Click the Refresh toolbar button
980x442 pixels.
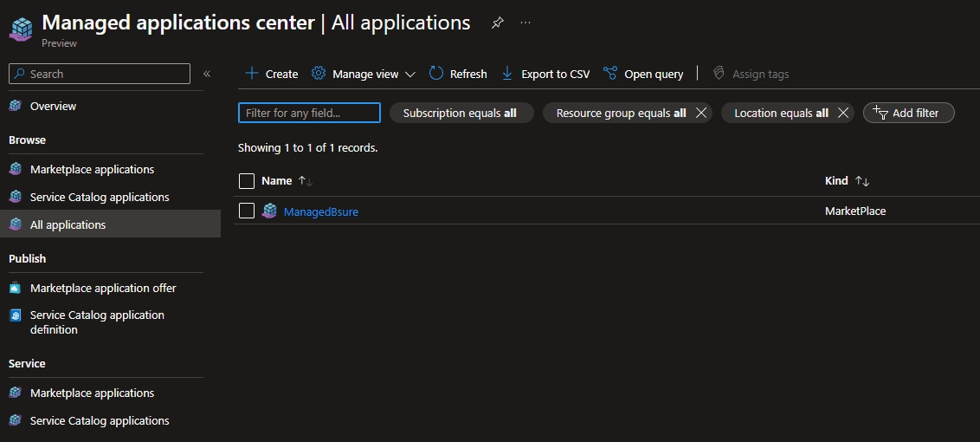pyautogui.click(x=458, y=74)
